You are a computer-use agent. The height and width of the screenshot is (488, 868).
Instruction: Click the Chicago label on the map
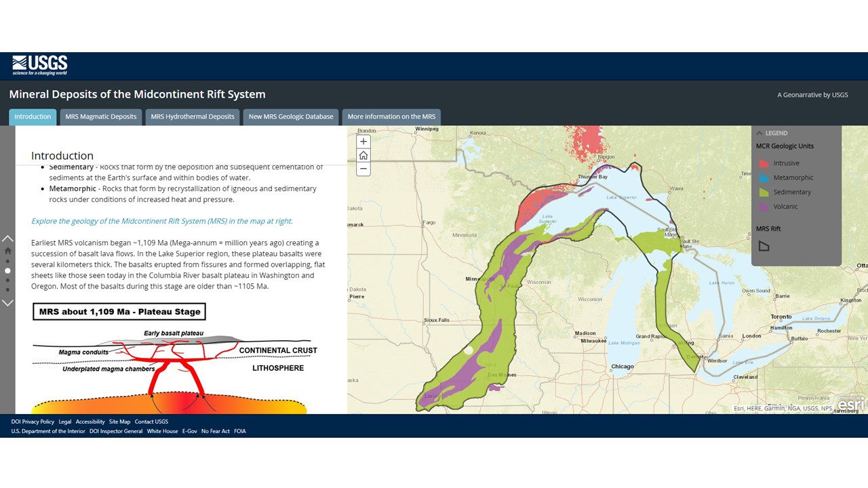click(623, 367)
